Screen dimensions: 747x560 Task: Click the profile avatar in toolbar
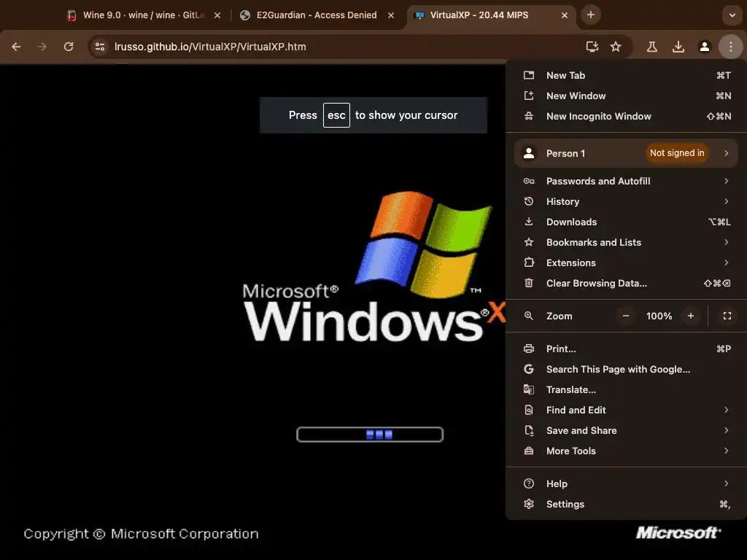705,47
